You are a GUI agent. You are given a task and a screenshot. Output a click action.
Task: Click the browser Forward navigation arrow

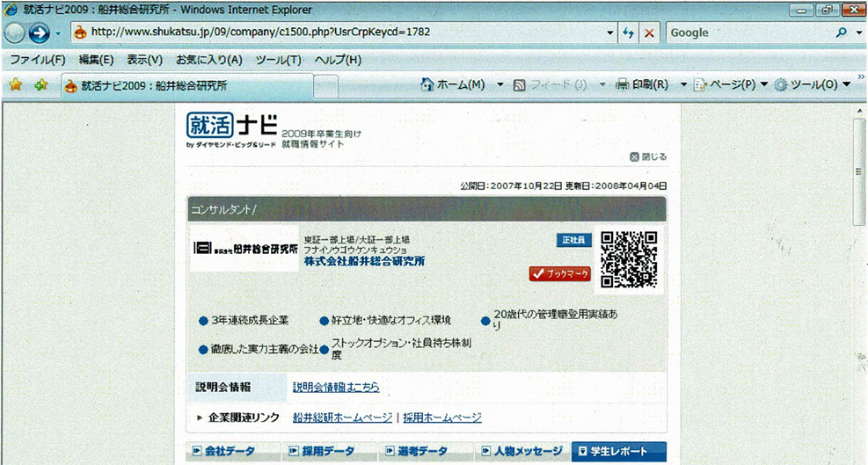pyautogui.click(x=40, y=33)
